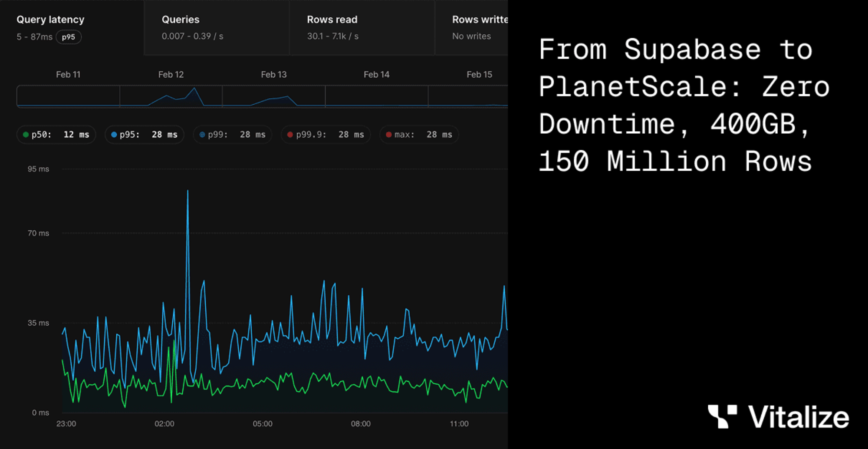Click the p95 percentile badge
868x449 pixels.
(x=69, y=37)
